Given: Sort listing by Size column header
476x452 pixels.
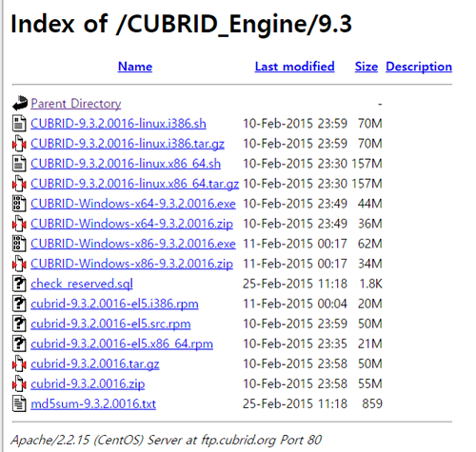Looking at the screenshot, I should click(367, 67).
